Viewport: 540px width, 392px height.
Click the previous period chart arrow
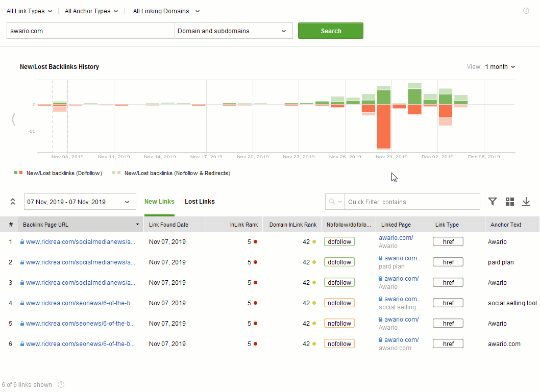pos(13,119)
